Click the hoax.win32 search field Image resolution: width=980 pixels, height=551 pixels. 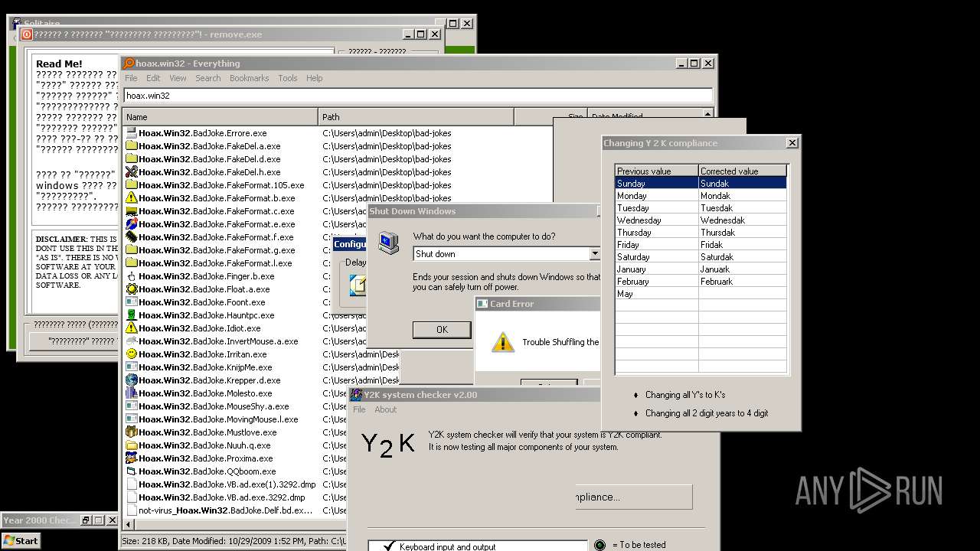coord(418,96)
